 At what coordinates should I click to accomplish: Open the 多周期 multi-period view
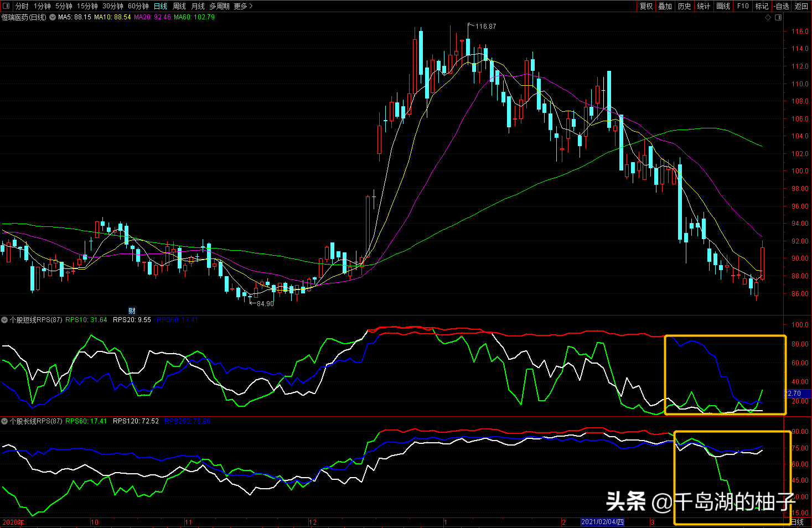219,6
